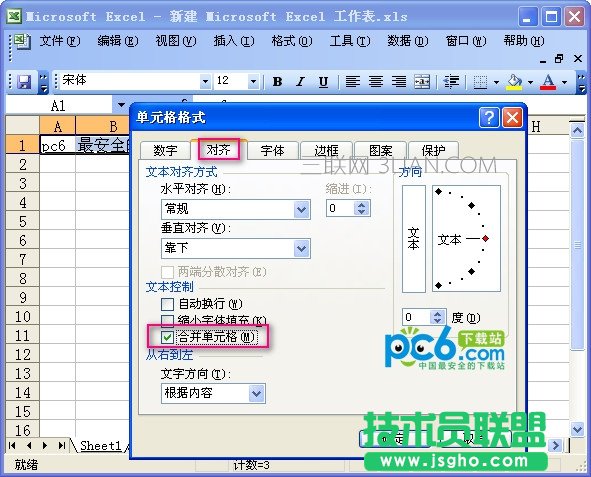Switch to the 保护 tab
The height and width of the screenshot is (477, 591).
(x=434, y=151)
